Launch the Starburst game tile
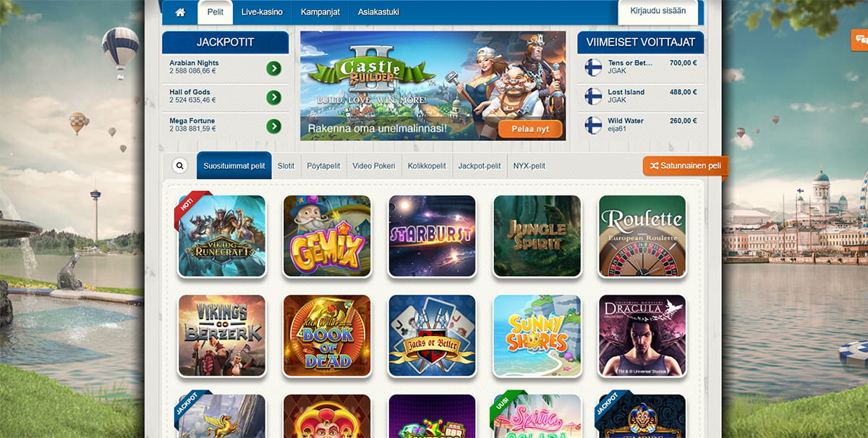 coord(432,236)
